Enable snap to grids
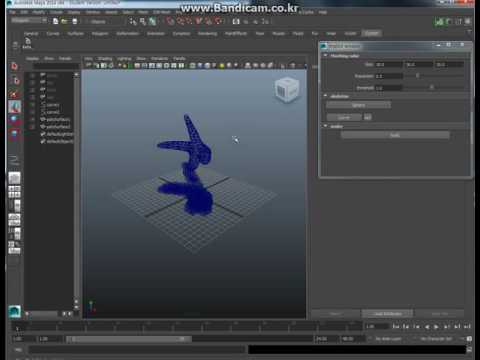480x360 pixels. [x=171, y=21]
